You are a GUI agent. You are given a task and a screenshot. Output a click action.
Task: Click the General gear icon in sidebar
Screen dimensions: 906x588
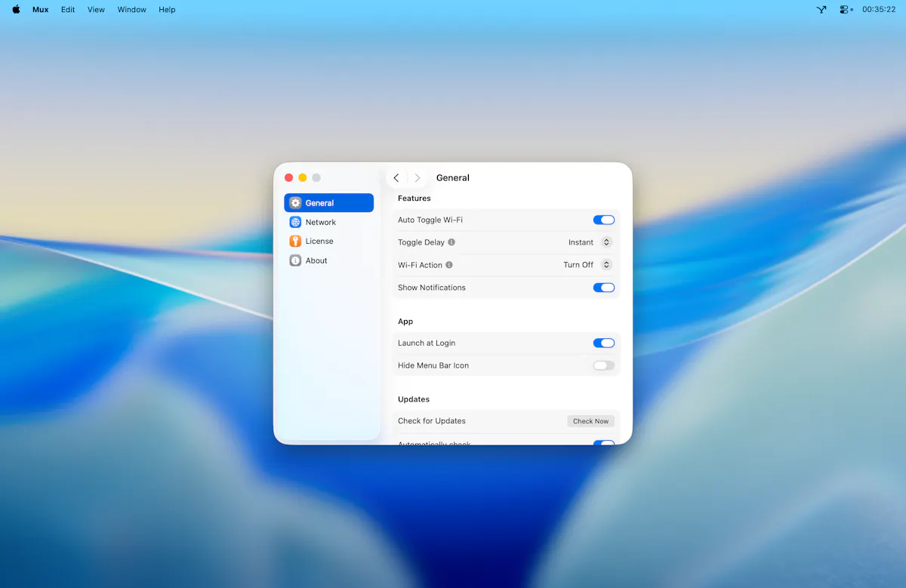click(295, 203)
